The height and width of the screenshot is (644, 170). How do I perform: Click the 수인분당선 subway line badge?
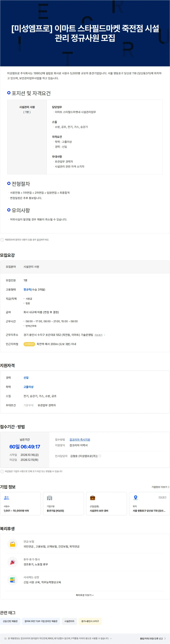pyautogui.click(x=29, y=344)
